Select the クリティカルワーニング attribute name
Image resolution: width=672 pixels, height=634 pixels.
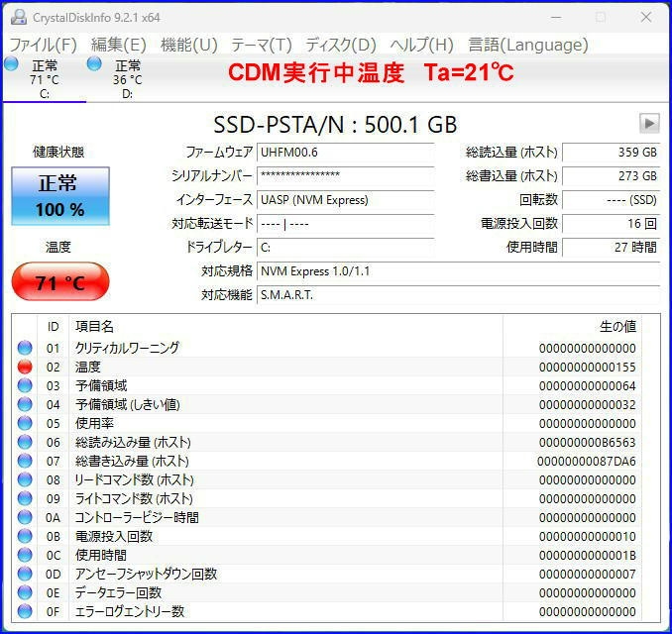click(127, 348)
